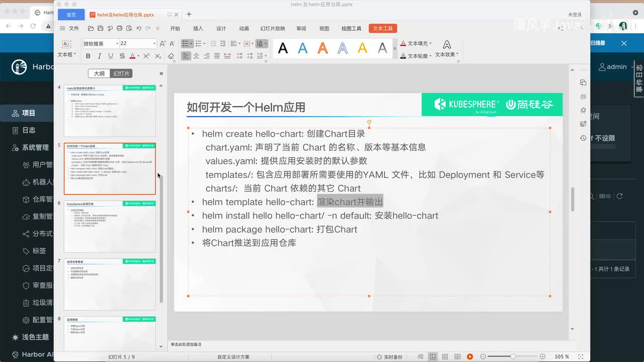Click the 首页 home tab button
The height and width of the screenshot is (362, 644).
coord(71,15)
